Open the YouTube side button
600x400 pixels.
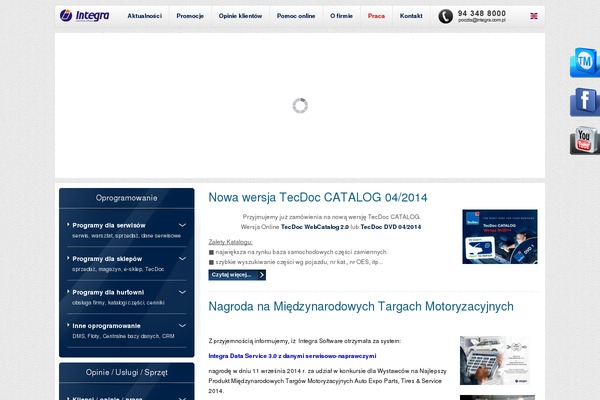(x=585, y=140)
